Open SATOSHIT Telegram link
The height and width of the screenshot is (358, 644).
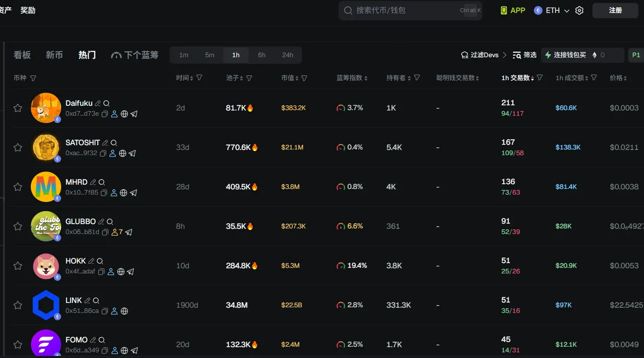point(132,153)
